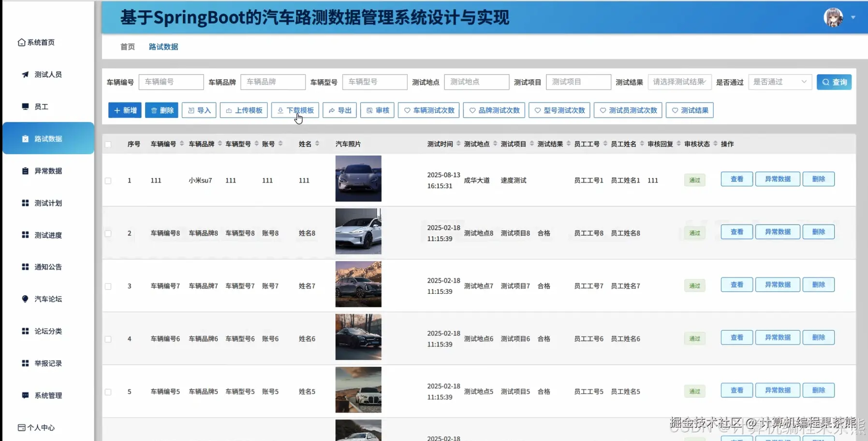Go to 首页 breadcrumb tab
868x441 pixels.
128,47
